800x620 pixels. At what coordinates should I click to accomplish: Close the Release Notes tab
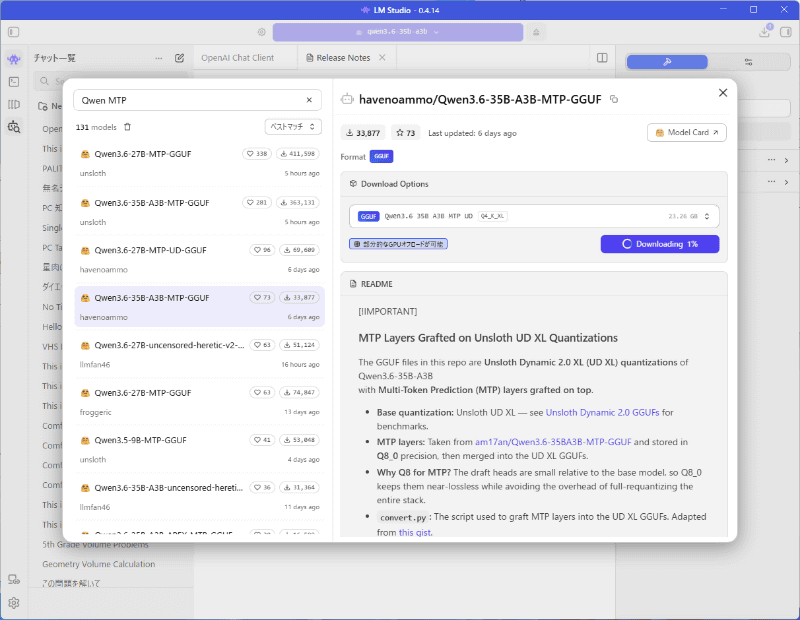coord(382,58)
